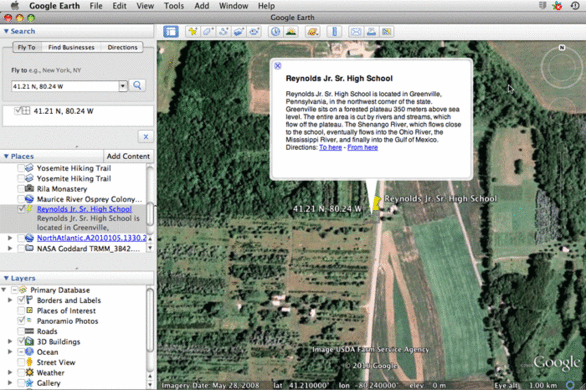This screenshot has width=586, height=390.
Task: Open the ruler measurement tool
Action: click(x=334, y=32)
